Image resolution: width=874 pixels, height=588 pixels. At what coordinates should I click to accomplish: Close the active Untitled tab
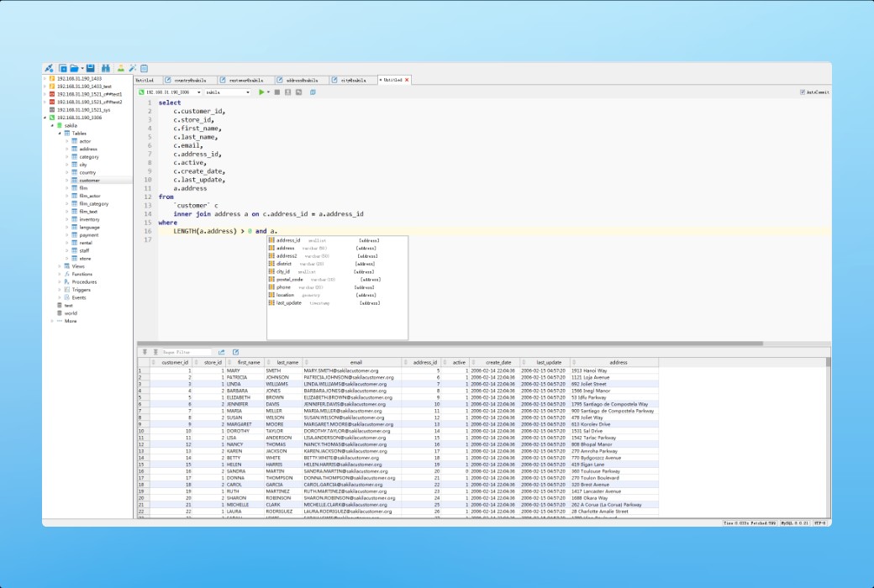click(x=407, y=79)
